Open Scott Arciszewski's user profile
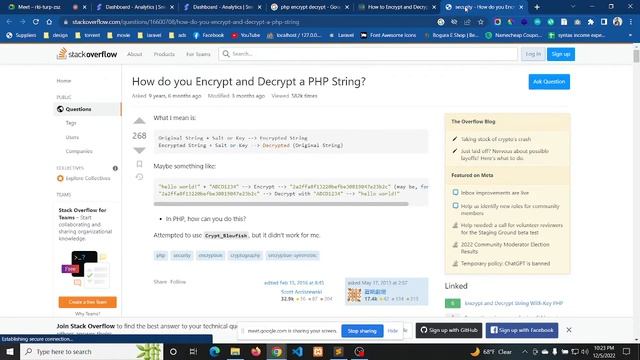Screen dimensions: 640x360 [301, 292]
